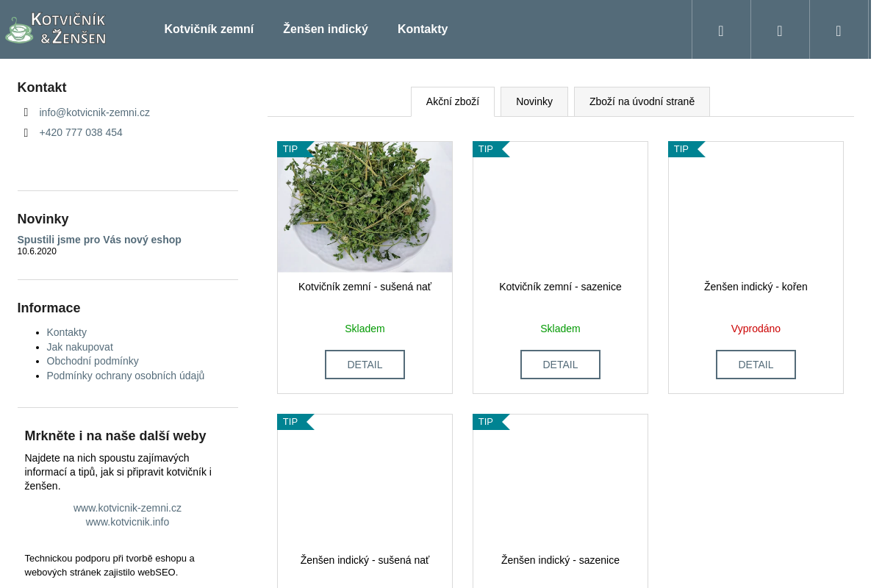Click the product title Kotvičník zemní - sušená nať
Image resolution: width=882 pixels, height=588 pixels.
pos(365,287)
